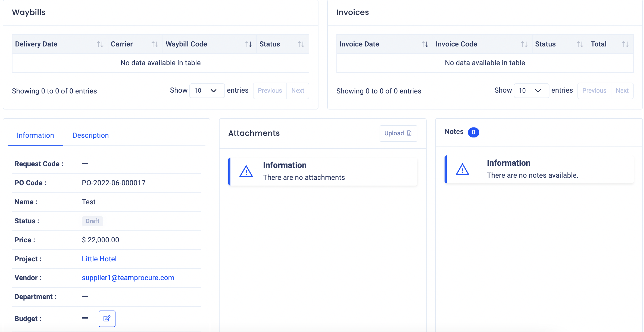Click 'There are no attachments' message
Viewport: 644px width, 332px height.
tap(304, 177)
